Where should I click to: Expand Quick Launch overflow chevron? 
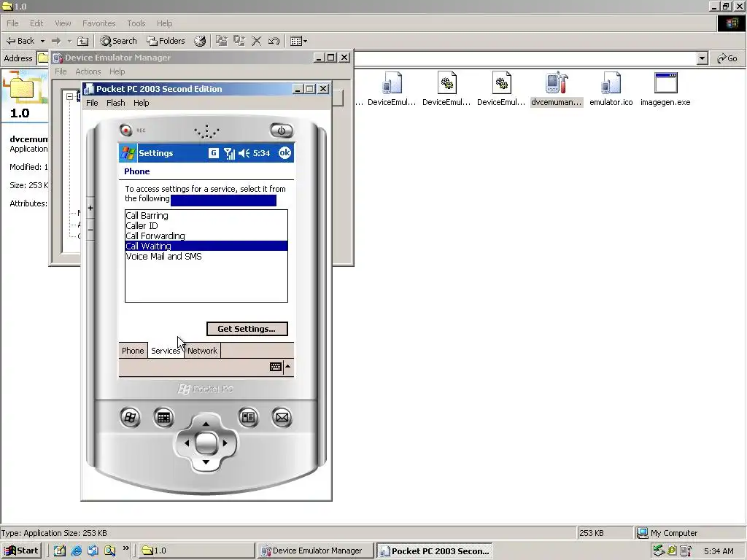coord(125,548)
